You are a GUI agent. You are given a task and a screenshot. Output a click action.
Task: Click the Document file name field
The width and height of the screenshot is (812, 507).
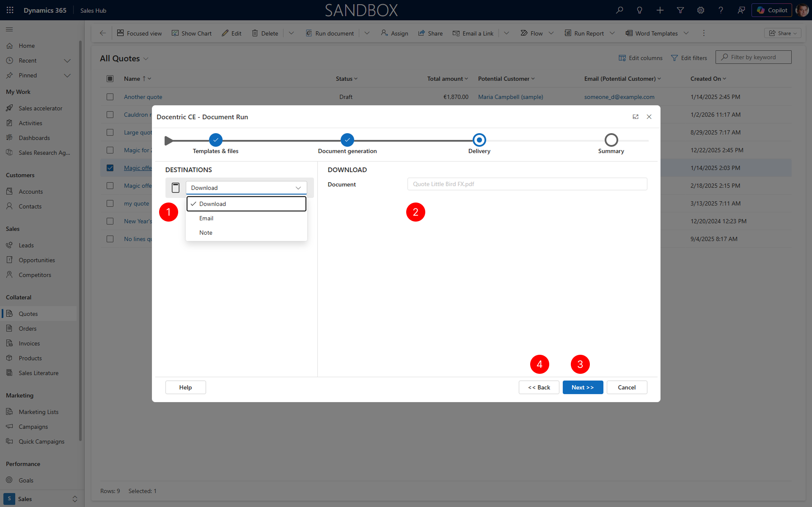pyautogui.click(x=527, y=184)
